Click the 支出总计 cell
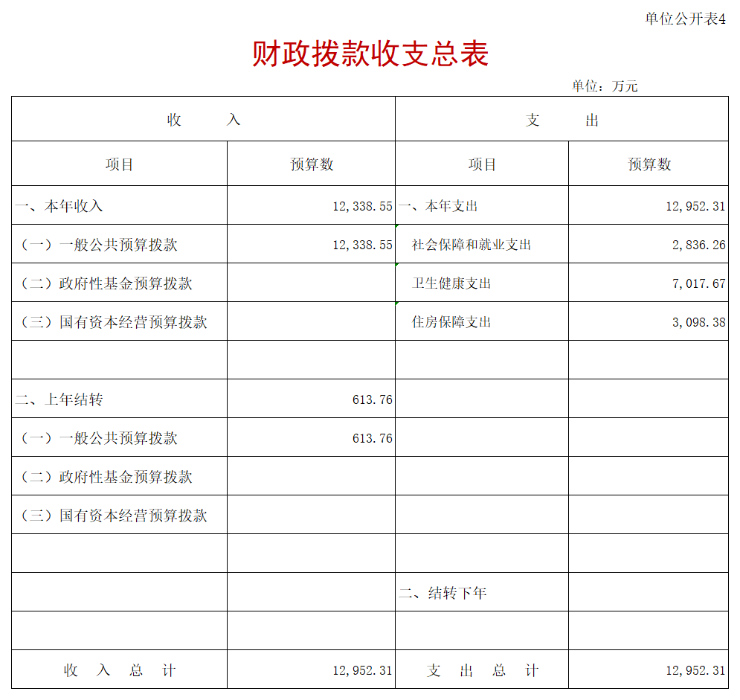Viewport: 740px width, 700px height. [482, 670]
